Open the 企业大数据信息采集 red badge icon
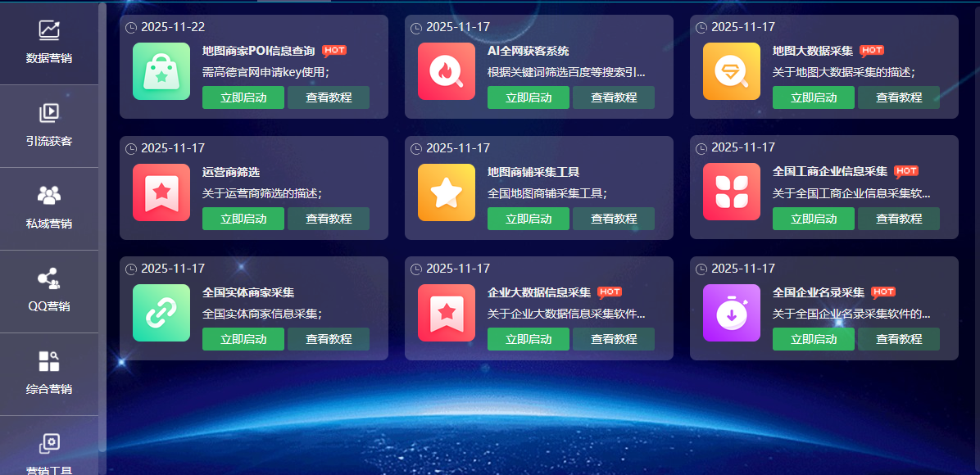980x475 pixels. (447, 314)
